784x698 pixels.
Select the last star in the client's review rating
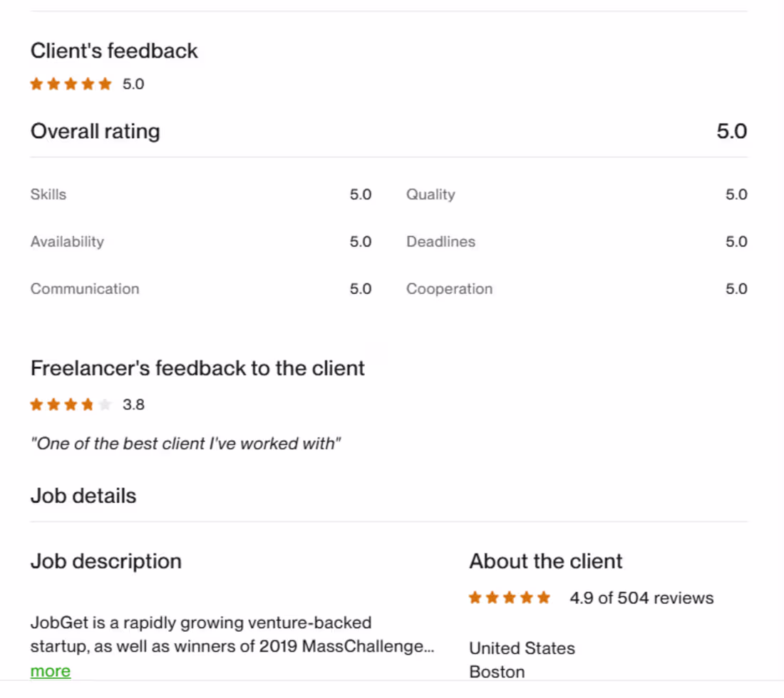pyautogui.click(x=545, y=598)
